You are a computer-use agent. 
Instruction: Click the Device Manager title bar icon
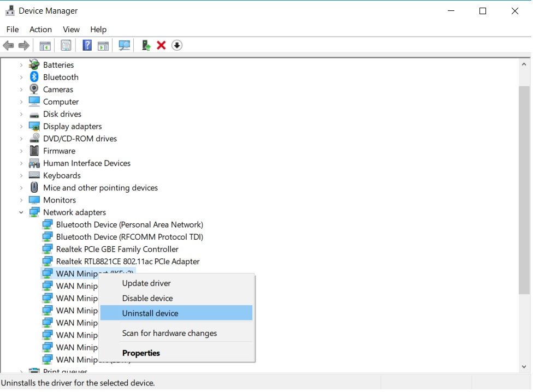coord(10,10)
